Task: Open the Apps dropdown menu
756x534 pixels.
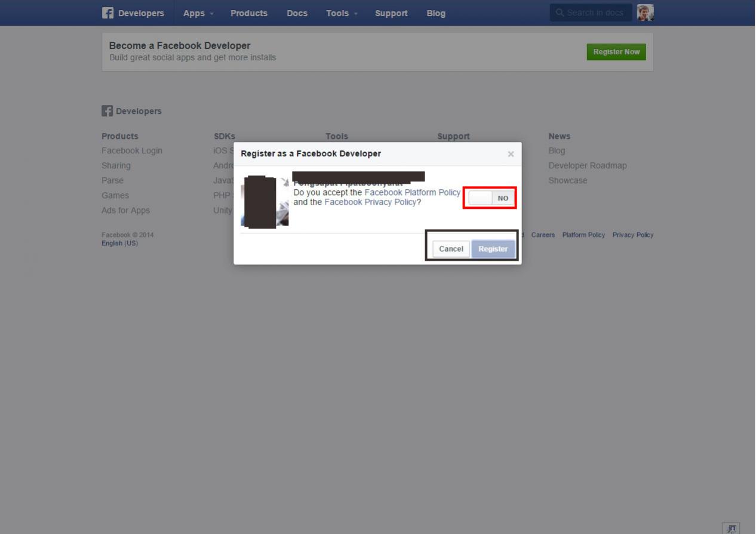Action: 198,13
